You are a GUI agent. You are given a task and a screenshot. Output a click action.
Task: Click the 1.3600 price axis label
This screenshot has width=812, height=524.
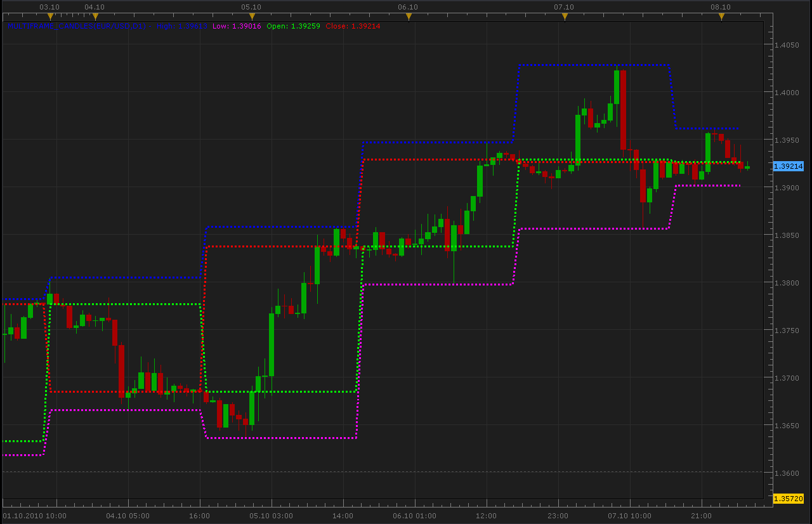(x=787, y=473)
